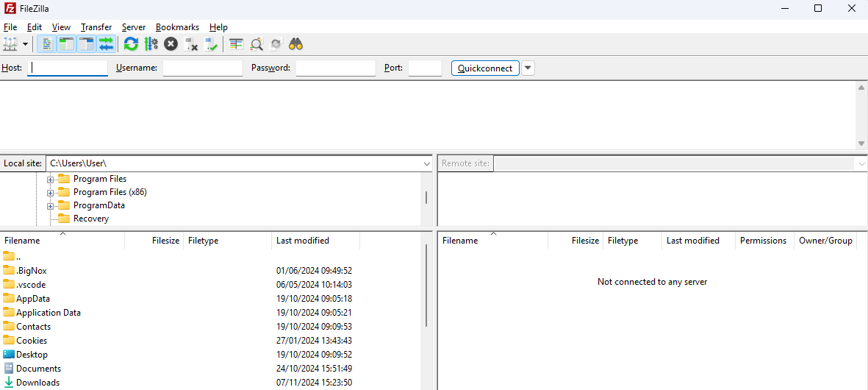Open the Help menu

(219, 27)
